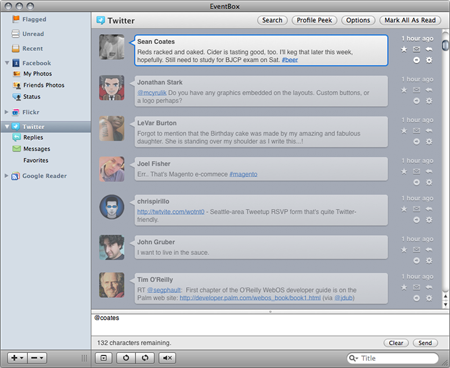The width and height of the screenshot is (450, 368).
Task: Reply to John Gruber's tweet via arrow icon
Action: [429, 250]
